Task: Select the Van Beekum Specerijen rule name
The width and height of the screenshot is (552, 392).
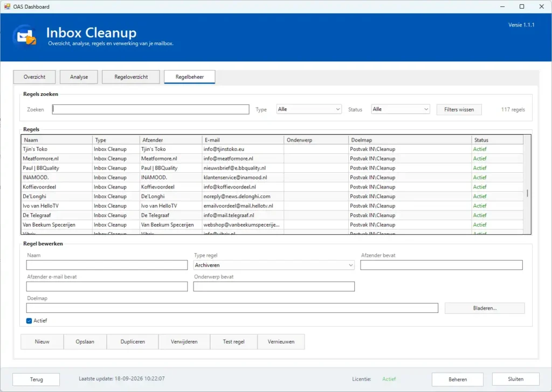Action: tap(49, 225)
